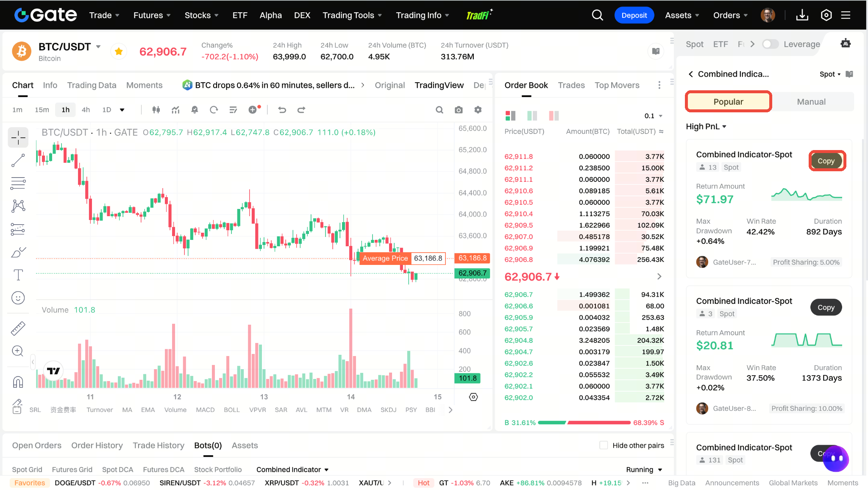The width and height of the screenshot is (868, 490).
Task: Open the hexagon settings icon in header
Action: 826,15
